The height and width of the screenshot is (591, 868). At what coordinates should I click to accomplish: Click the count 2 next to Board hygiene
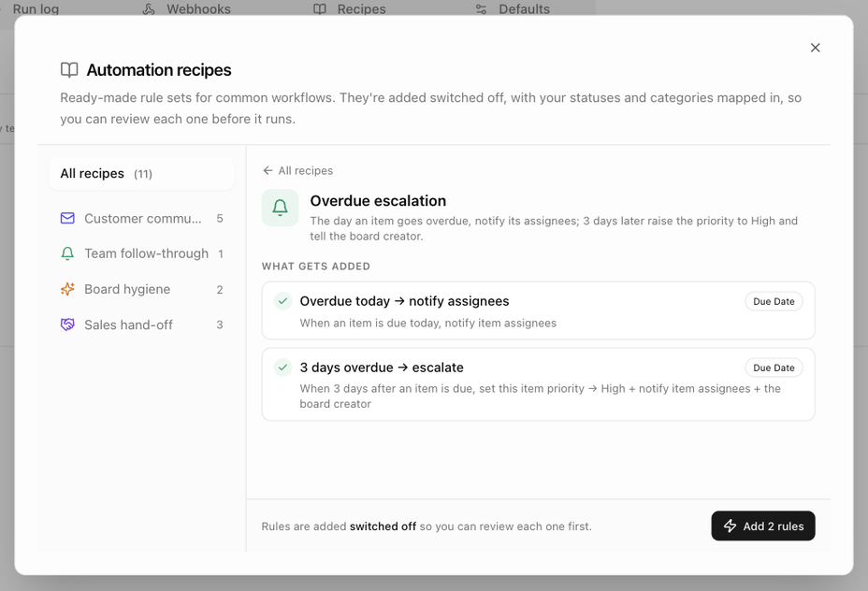220,289
